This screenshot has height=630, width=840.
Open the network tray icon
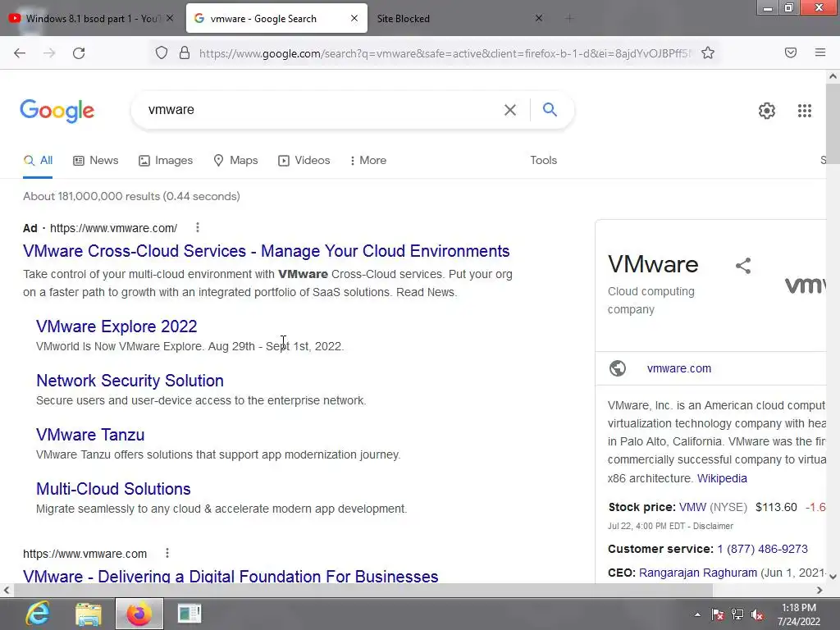(x=737, y=614)
